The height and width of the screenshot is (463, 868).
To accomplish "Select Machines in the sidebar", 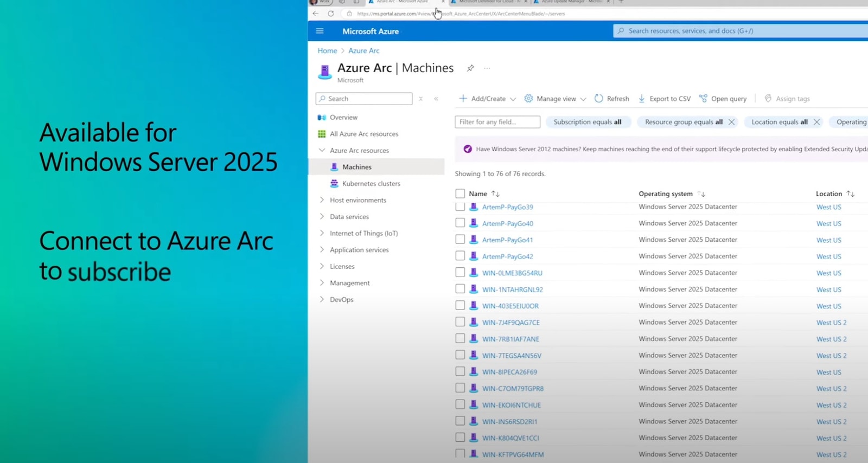I will point(376,167).
